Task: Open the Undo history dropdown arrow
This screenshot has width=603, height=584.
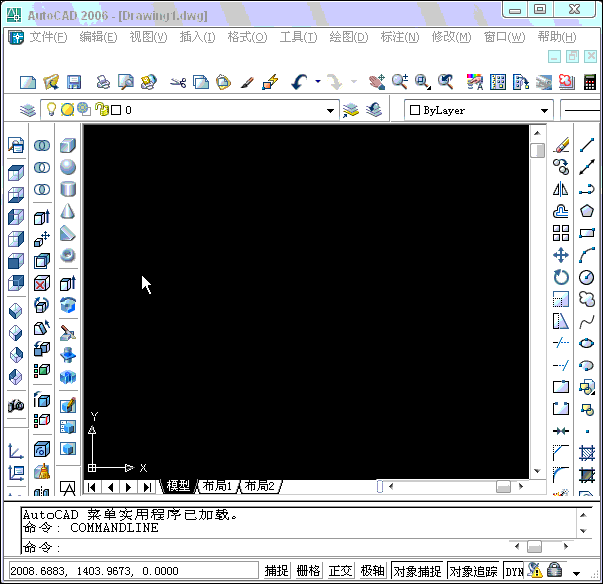Action: [x=318, y=82]
